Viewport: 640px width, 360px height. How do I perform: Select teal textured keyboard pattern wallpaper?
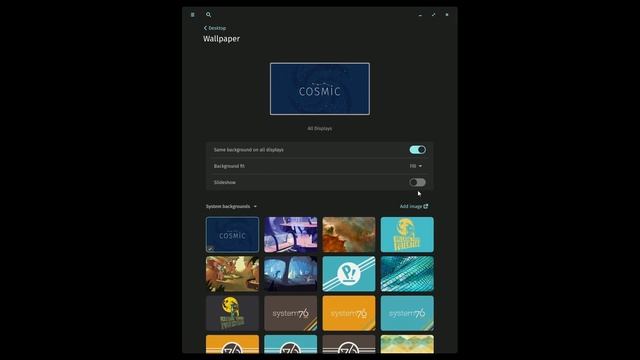pos(407,274)
